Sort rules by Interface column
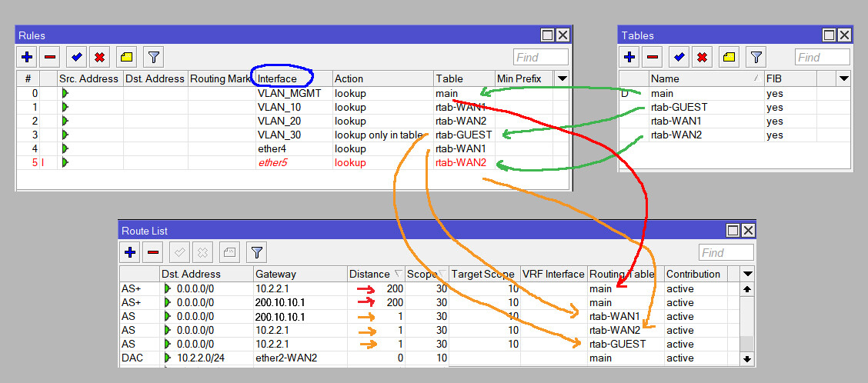Screen dimensions: 868x383 click(x=294, y=79)
